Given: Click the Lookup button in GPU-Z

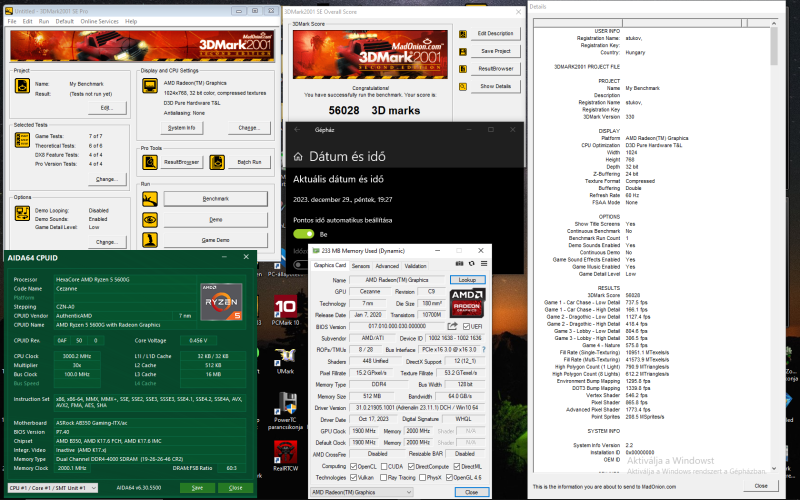Looking at the screenshot, I should click(x=467, y=280).
